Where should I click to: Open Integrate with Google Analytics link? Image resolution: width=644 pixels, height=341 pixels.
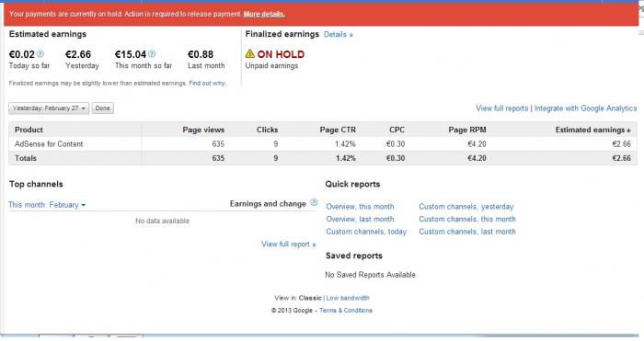[585, 108]
